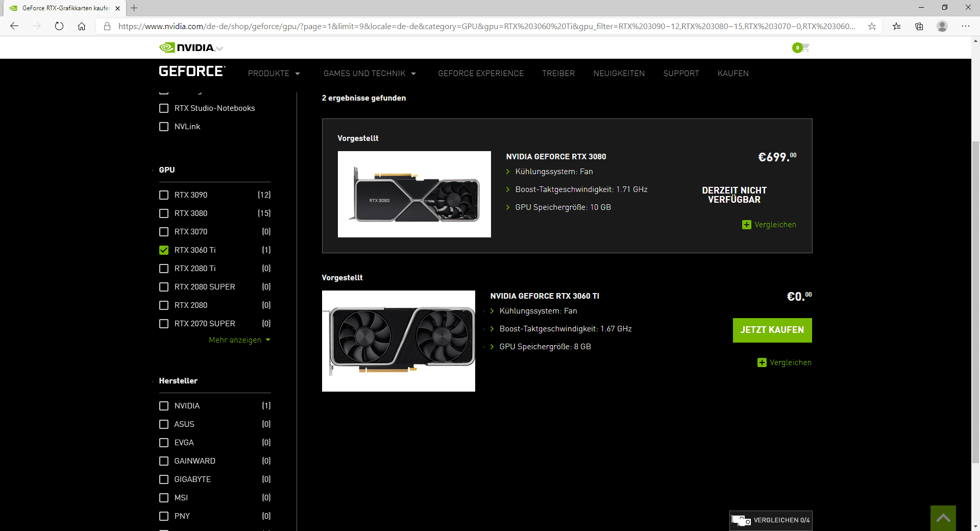
Task: Check the PNY Hersteller filter
Action: click(x=164, y=516)
